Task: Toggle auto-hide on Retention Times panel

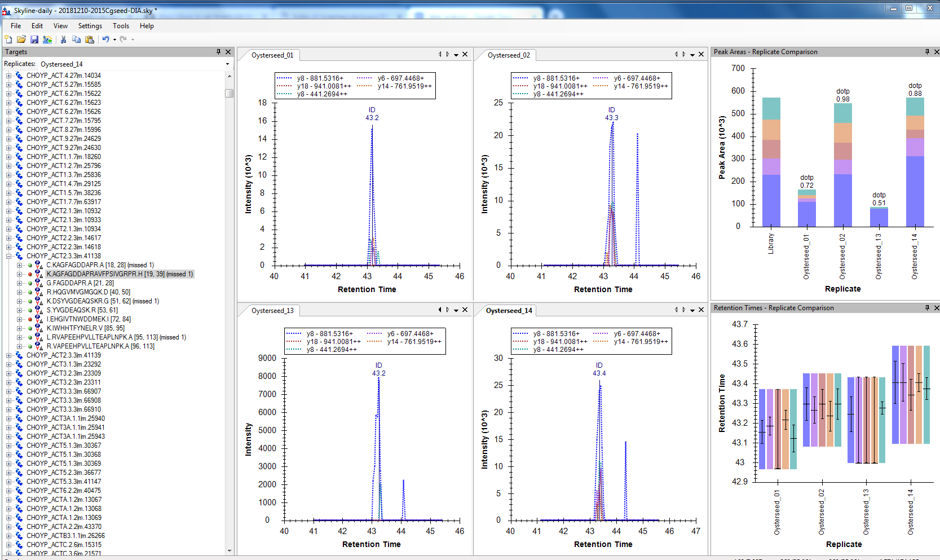Action: (x=926, y=308)
